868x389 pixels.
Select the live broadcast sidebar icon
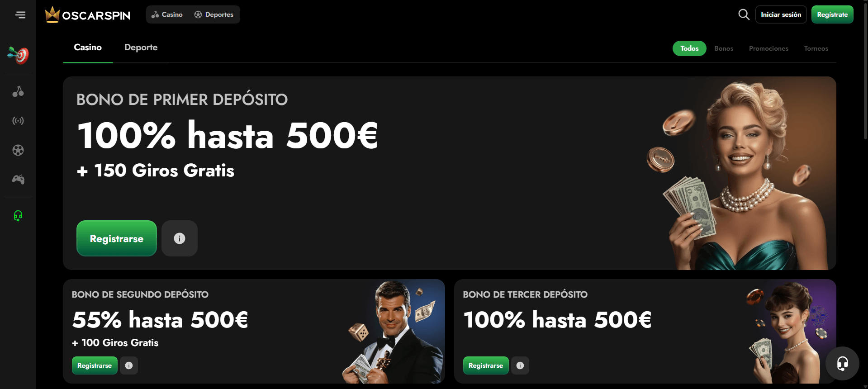coord(18,121)
